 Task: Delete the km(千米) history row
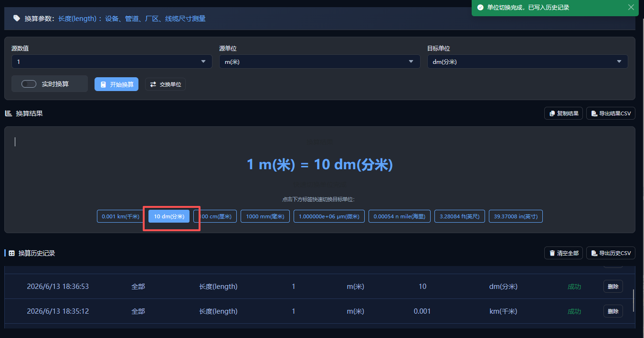click(x=613, y=311)
